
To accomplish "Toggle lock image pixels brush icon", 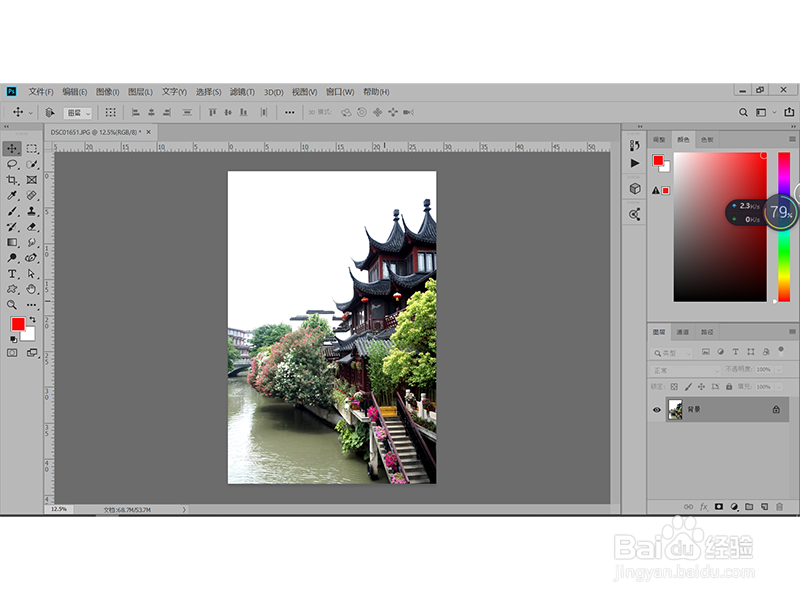I will [x=688, y=387].
